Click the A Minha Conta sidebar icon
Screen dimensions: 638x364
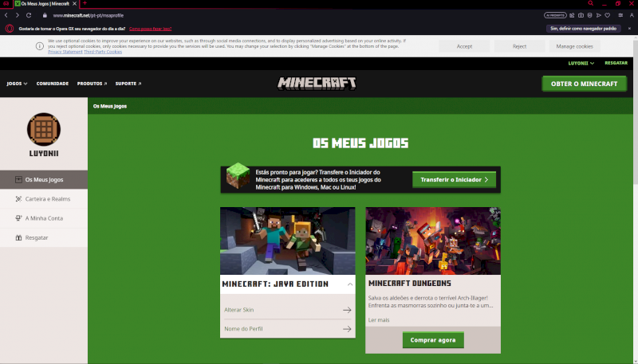18,218
